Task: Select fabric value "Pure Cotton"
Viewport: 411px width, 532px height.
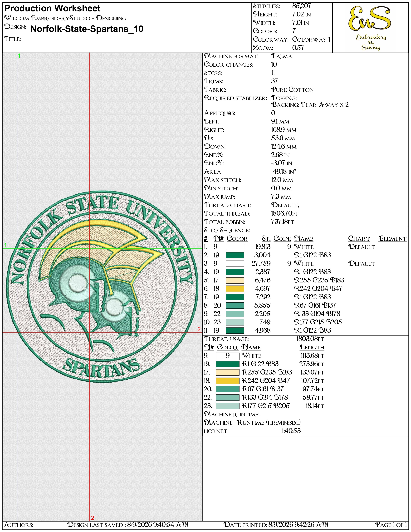Action: [x=292, y=90]
